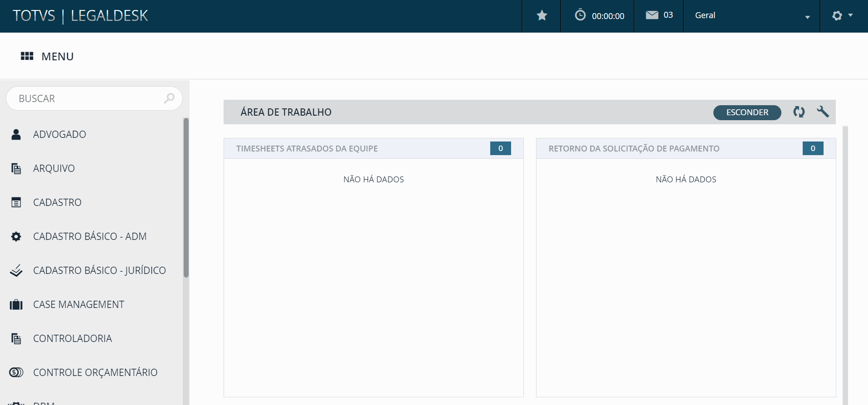Open the Geral dropdown
This screenshot has height=405, width=868.
[751, 16]
